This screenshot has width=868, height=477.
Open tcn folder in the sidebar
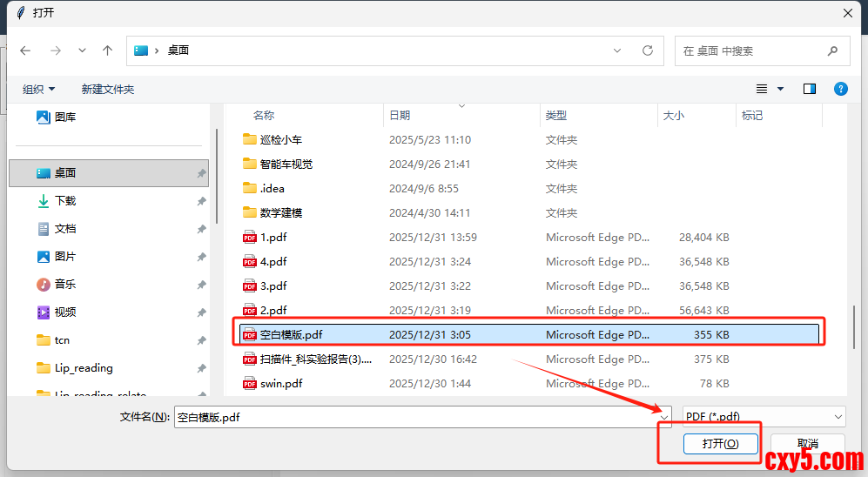(53, 339)
